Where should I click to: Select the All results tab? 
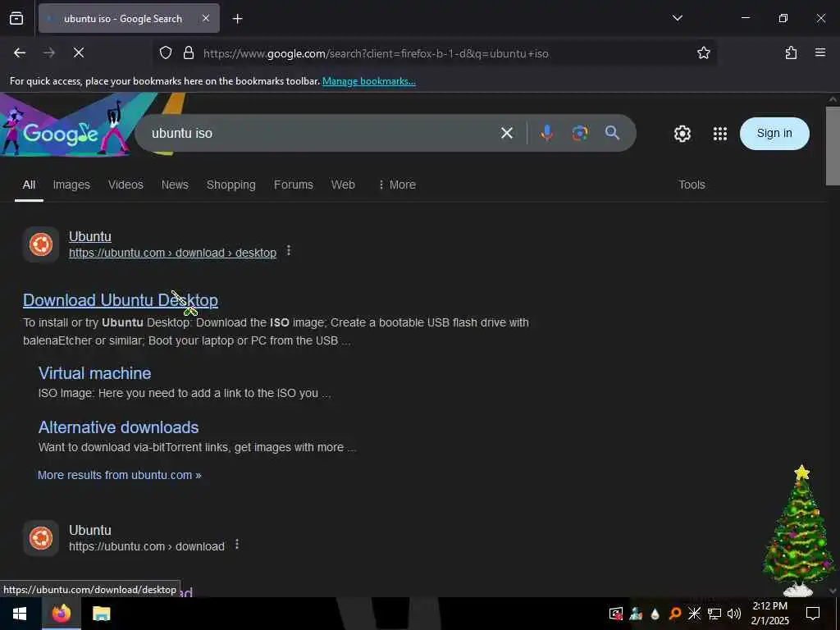coord(29,185)
